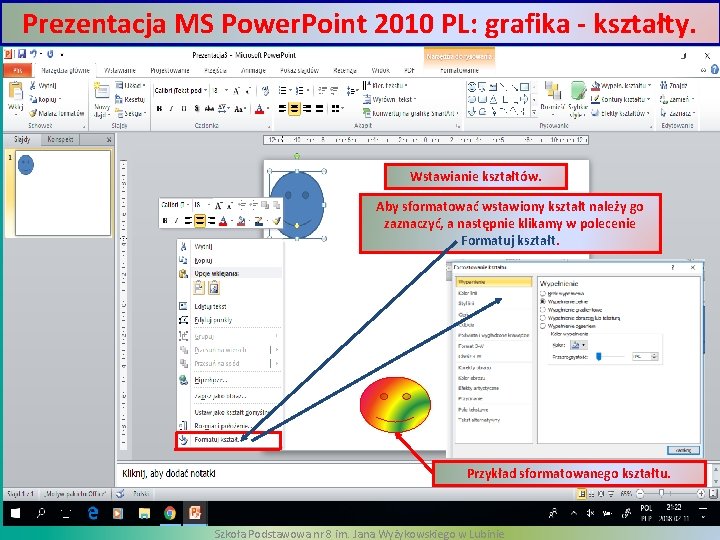Click the Windows Start button
The width and height of the screenshot is (720, 540).
pyautogui.click(x=15, y=513)
